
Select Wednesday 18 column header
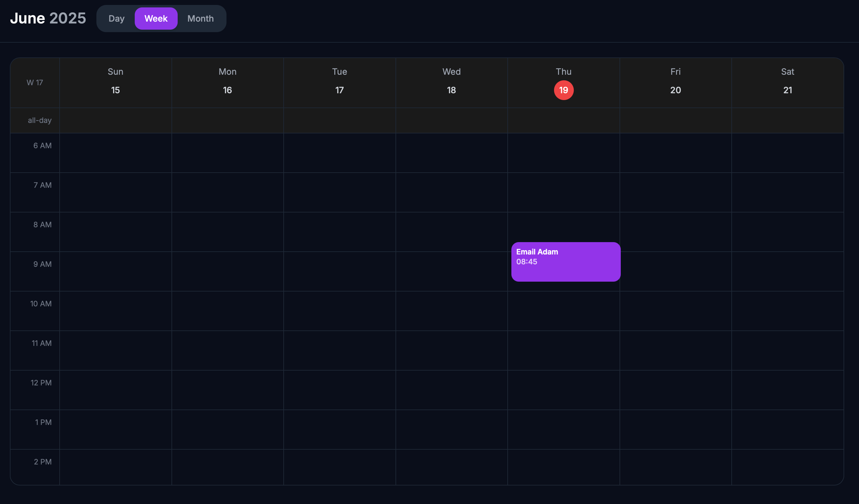click(x=451, y=83)
